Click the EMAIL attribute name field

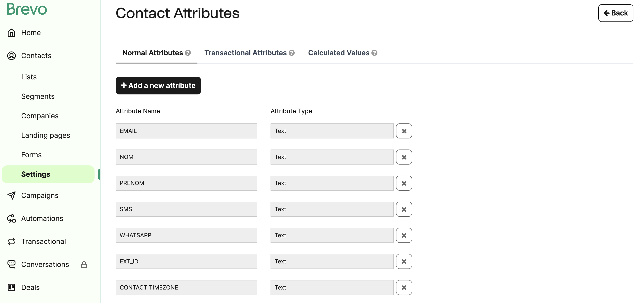tap(186, 131)
